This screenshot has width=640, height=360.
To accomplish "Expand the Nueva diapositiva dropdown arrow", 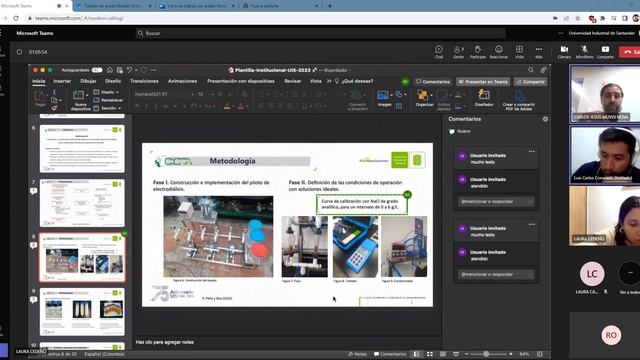I will (87, 96).
